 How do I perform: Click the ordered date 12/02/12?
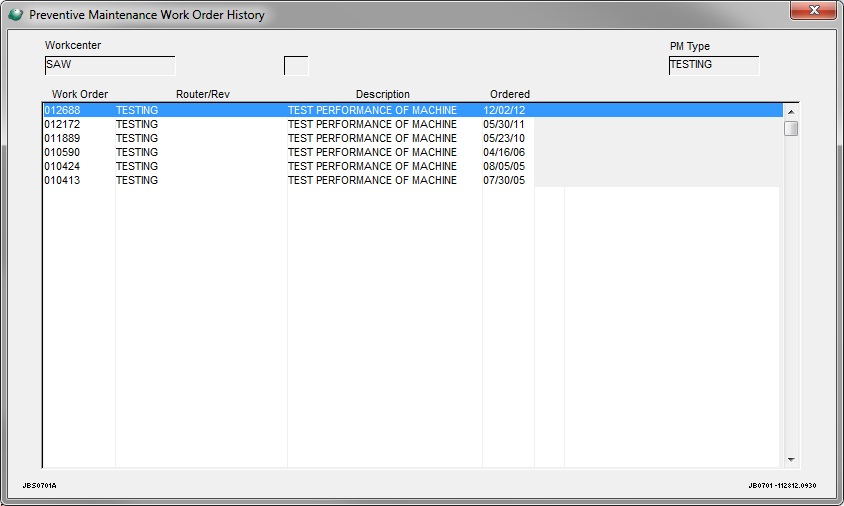(x=504, y=110)
